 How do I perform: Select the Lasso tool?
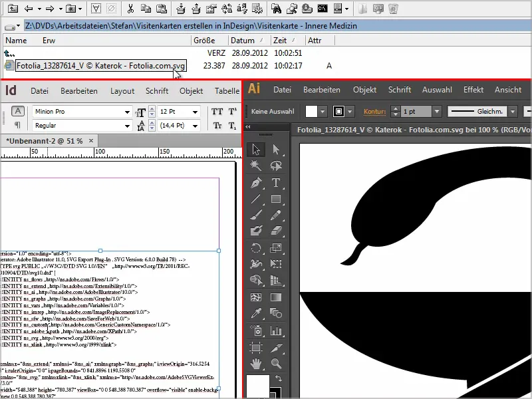[x=276, y=166]
